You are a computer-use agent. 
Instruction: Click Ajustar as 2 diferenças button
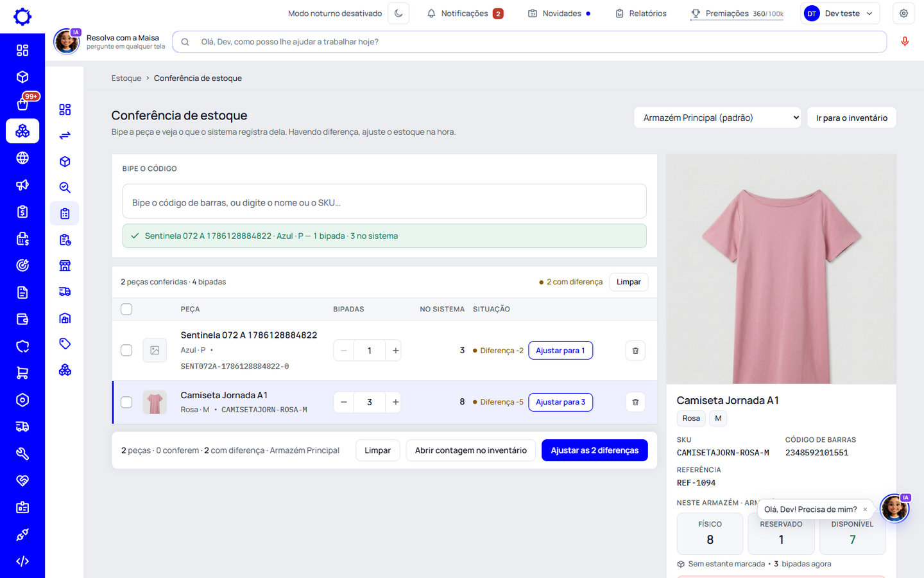tap(594, 450)
